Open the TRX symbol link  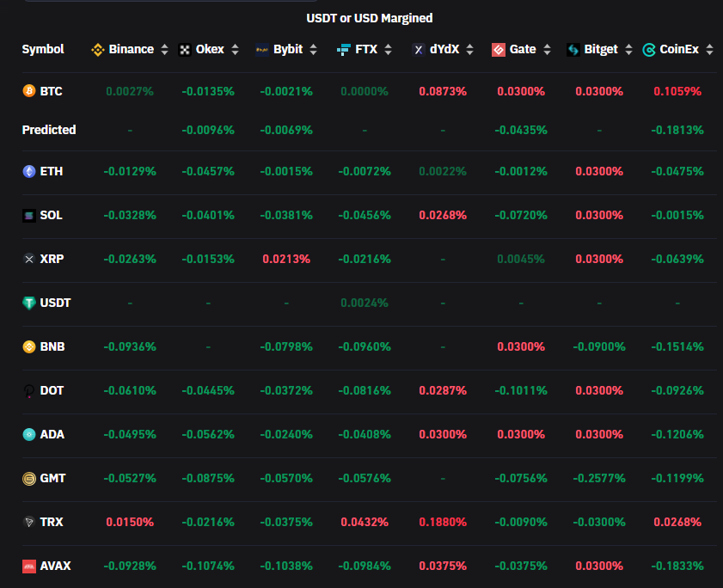point(52,522)
